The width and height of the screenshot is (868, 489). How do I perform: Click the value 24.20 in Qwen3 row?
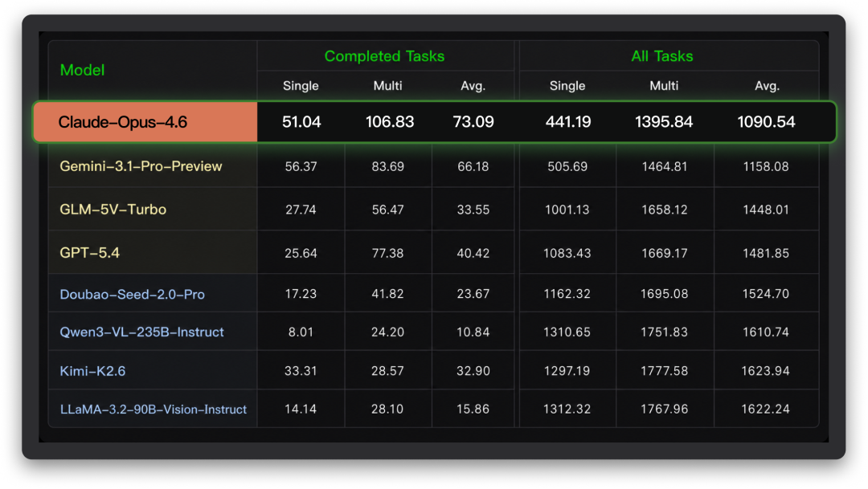point(387,332)
